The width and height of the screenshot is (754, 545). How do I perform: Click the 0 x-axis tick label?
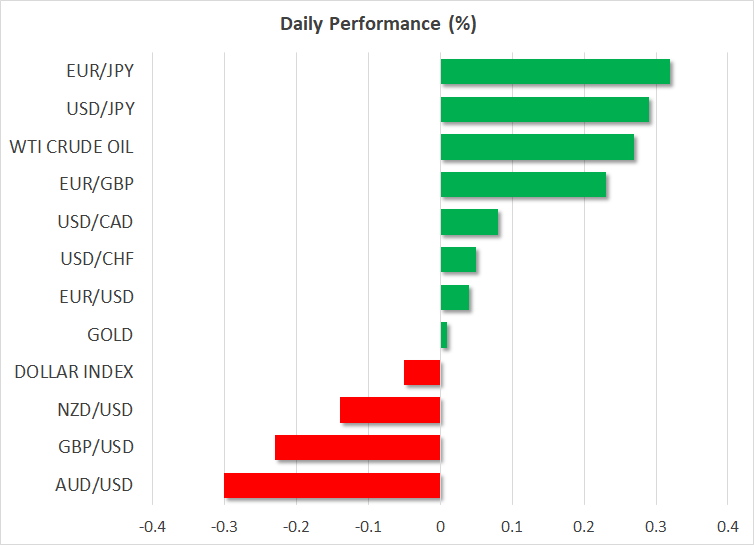[x=440, y=525]
